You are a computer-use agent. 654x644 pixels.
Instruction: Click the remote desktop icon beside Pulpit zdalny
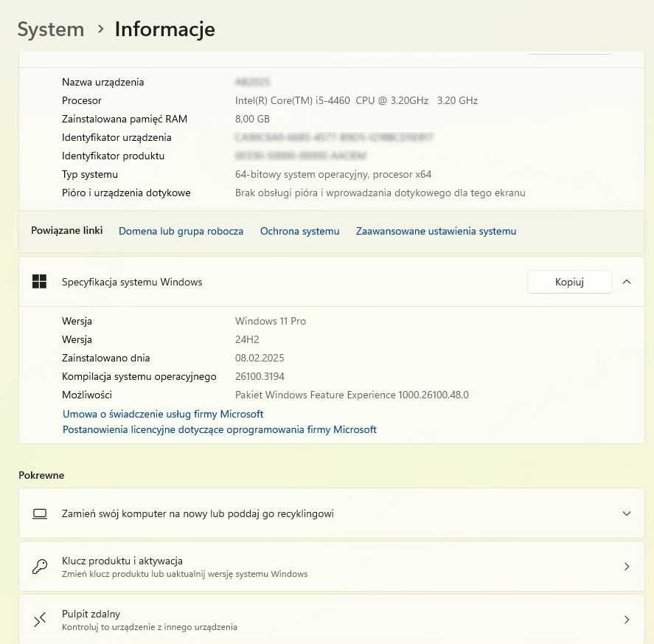[40, 620]
